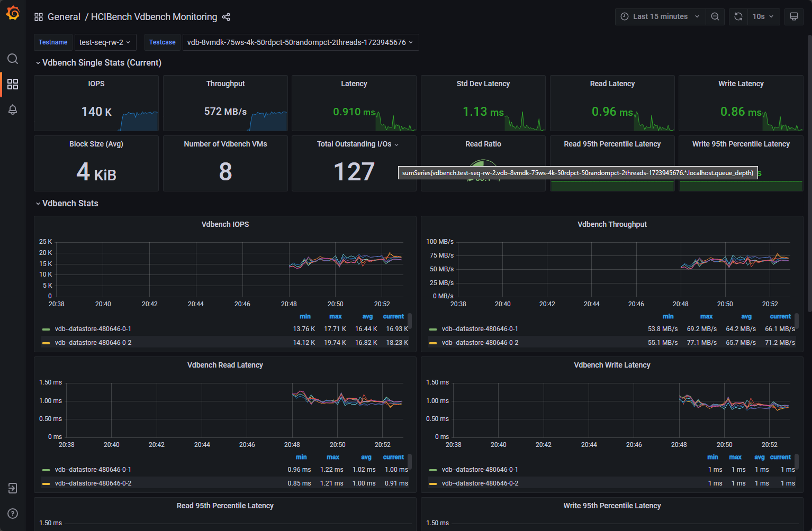The width and height of the screenshot is (812, 531).
Task: Collapse the Vdbench Stats row
Action: (70, 203)
